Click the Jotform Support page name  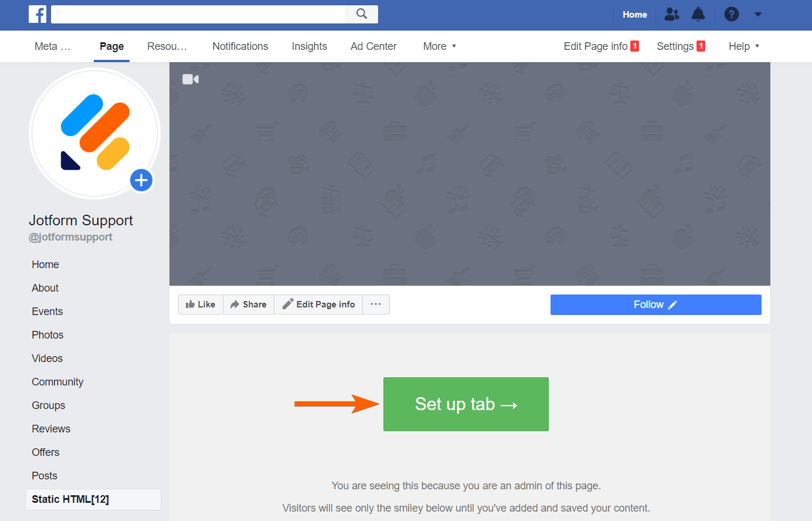click(81, 221)
